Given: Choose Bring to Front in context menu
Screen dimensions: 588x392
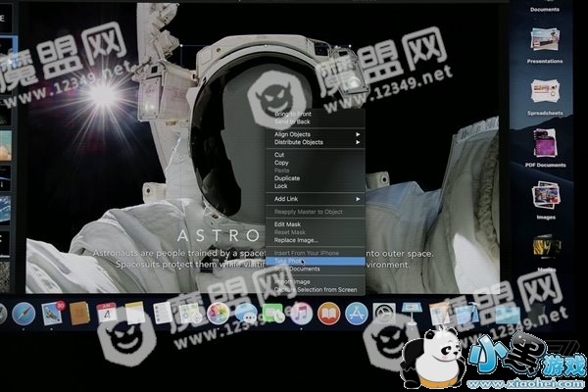Looking at the screenshot, I should click(x=316, y=114).
